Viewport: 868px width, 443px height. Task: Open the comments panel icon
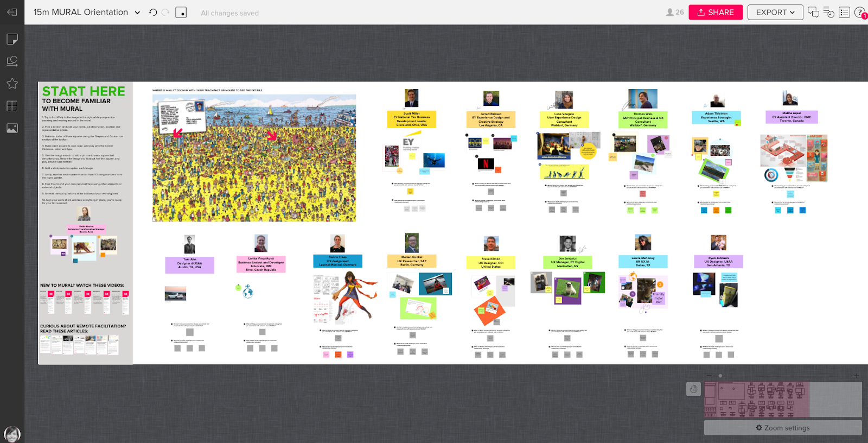814,12
